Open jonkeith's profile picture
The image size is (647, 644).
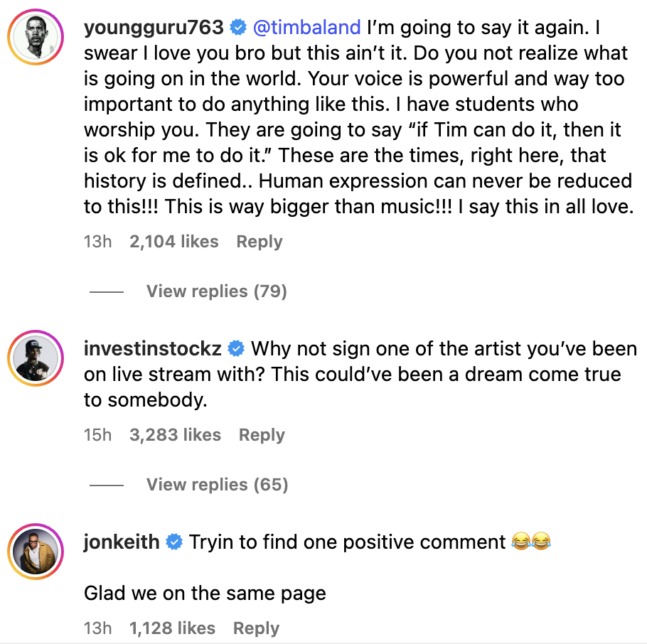click(x=36, y=551)
